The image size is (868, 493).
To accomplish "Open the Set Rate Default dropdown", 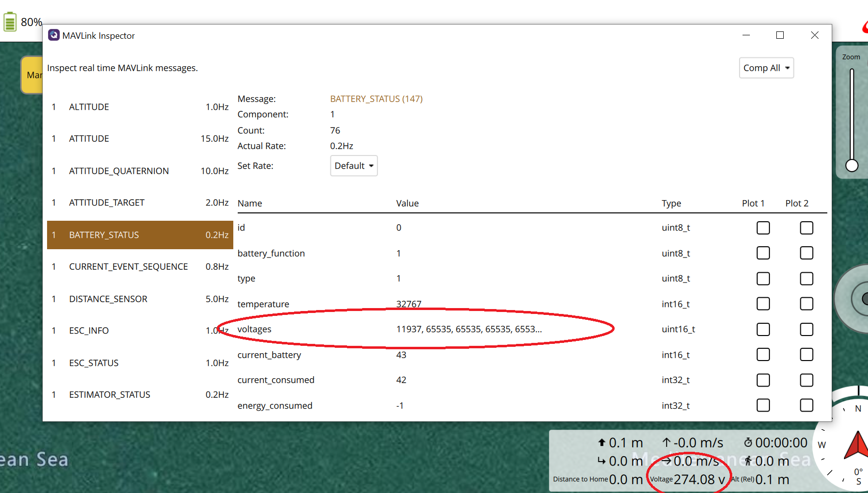I will (354, 166).
